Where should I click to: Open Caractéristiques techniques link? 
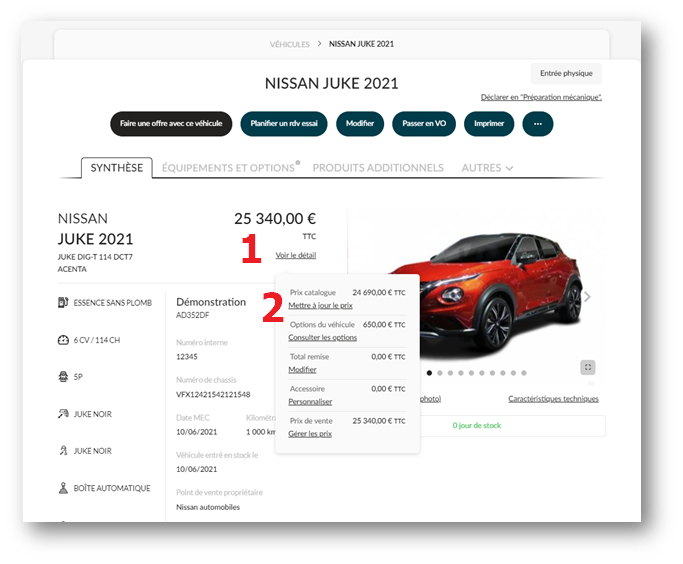[x=553, y=399]
